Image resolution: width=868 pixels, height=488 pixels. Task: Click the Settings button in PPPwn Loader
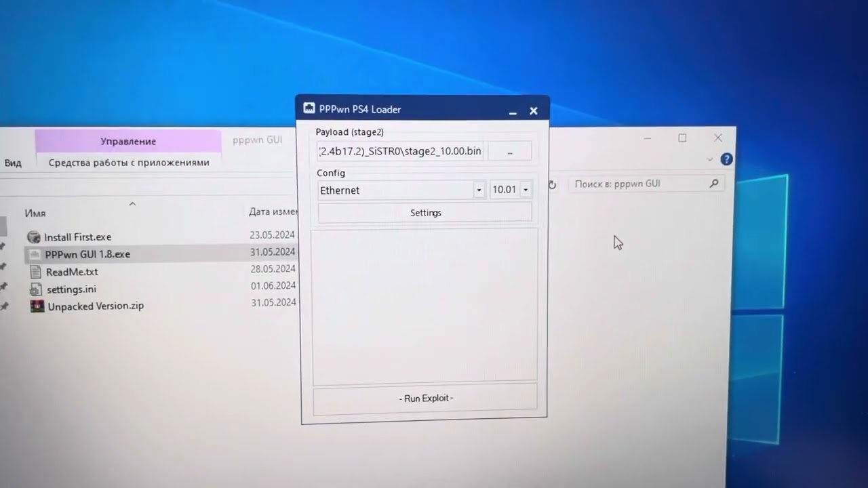click(425, 213)
